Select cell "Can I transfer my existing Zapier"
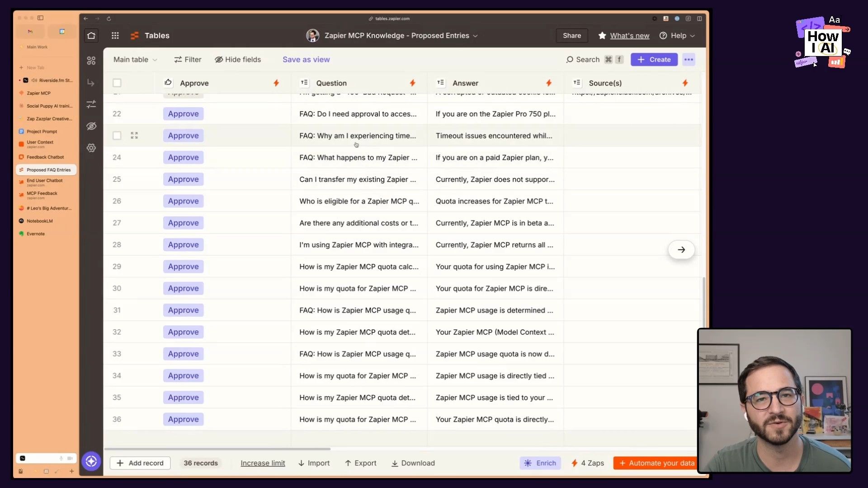The height and width of the screenshot is (488, 868). tap(359, 179)
